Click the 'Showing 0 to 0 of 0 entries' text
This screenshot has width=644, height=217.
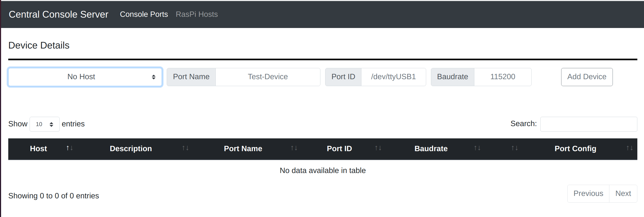pyautogui.click(x=54, y=196)
